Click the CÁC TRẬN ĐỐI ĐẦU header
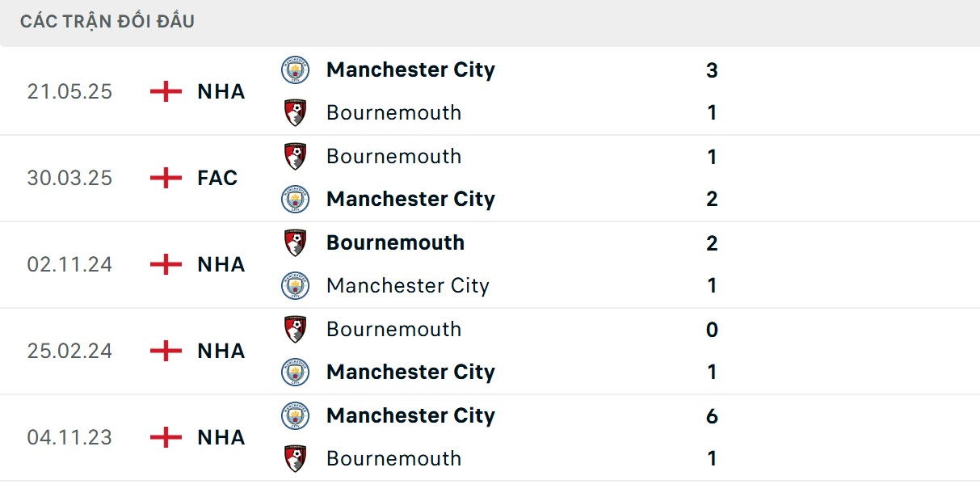 [107, 22]
